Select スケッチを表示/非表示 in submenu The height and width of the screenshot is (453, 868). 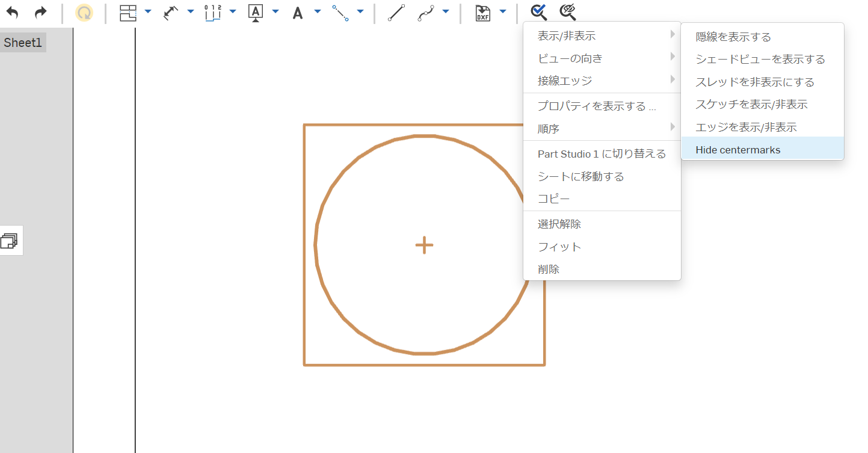pos(762,105)
